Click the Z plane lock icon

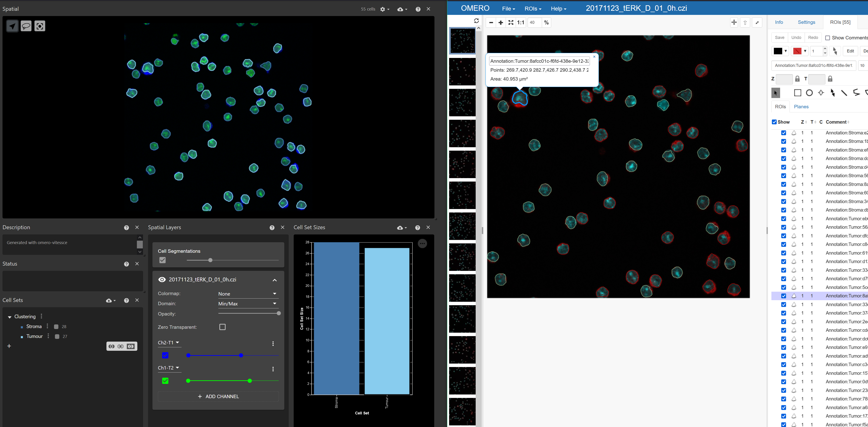pos(797,79)
